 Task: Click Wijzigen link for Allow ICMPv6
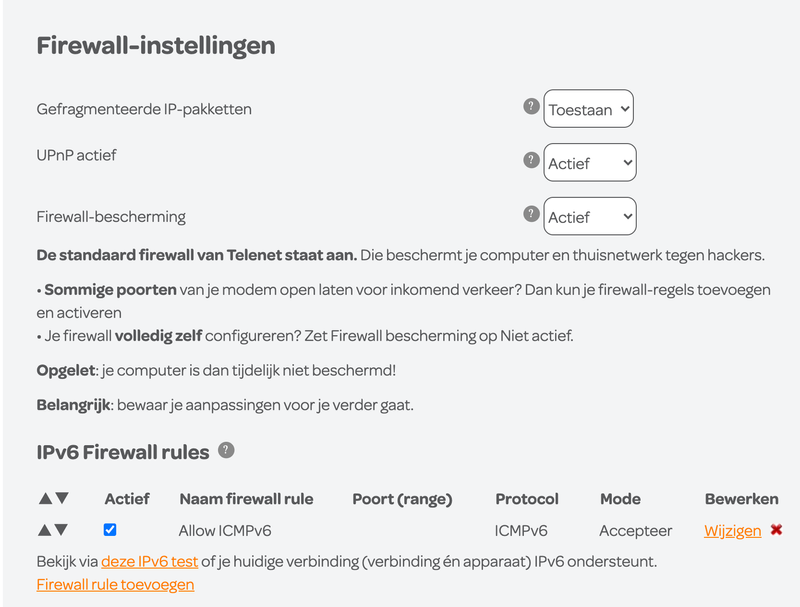733,531
